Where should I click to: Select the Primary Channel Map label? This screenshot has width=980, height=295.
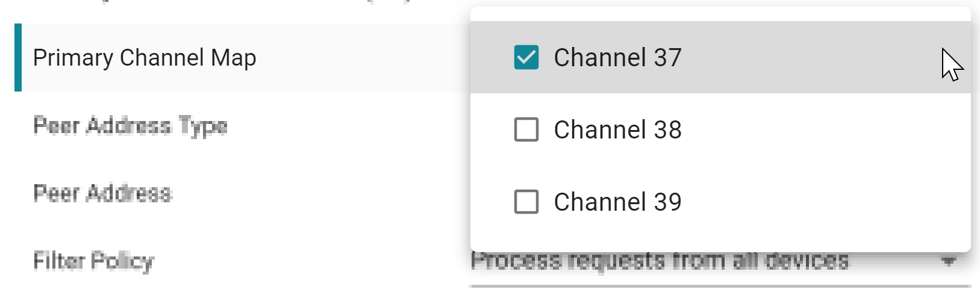click(145, 58)
